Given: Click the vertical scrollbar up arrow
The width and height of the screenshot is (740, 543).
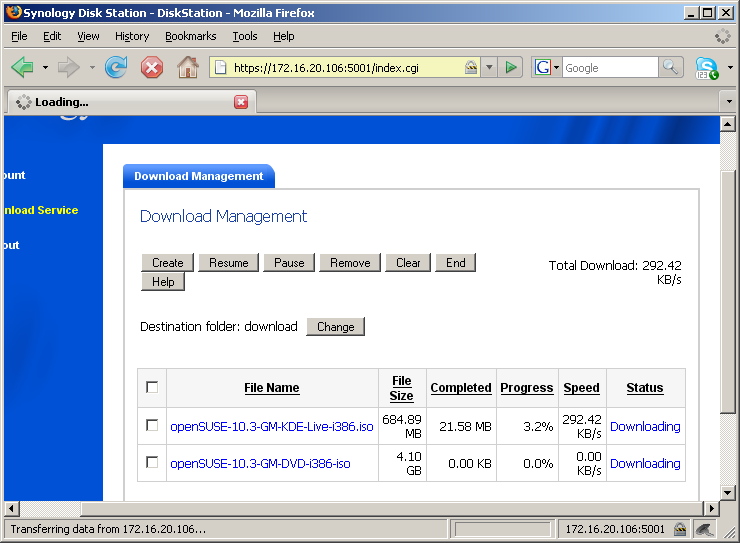Looking at the screenshot, I should (x=727, y=124).
